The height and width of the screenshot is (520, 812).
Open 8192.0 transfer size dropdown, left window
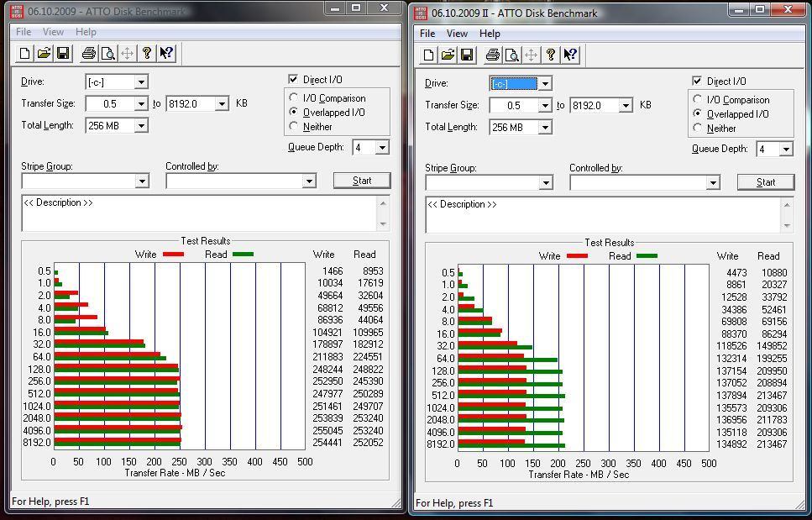click(x=222, y=103)
